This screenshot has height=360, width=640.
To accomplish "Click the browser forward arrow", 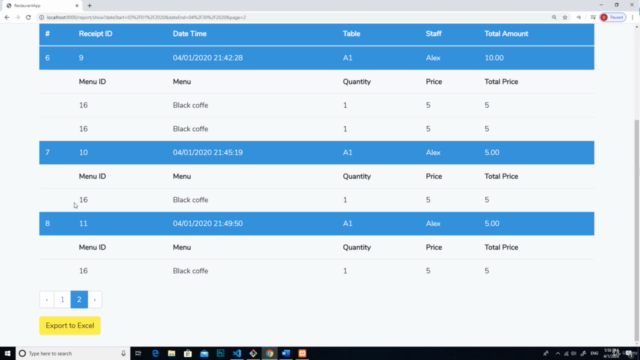I will [18, 17].
